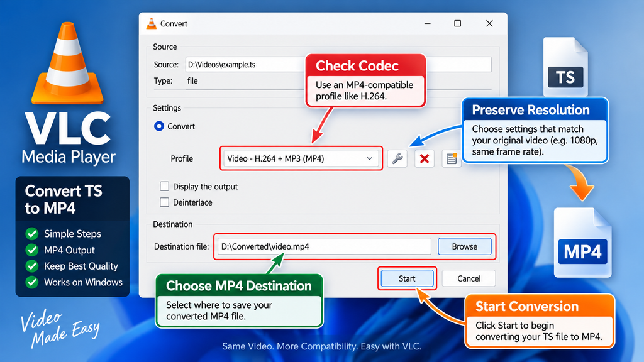
Task: Click the Source field D:\Videos\example.ts
Action: (x=338, y=65)
